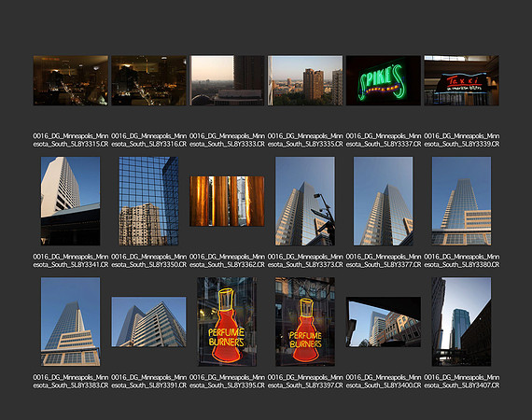The image size is (532, 420).
Task: Click the file name ending 5L8Y3391.CR
Action: pyautogui.click(x=149, y=382)
